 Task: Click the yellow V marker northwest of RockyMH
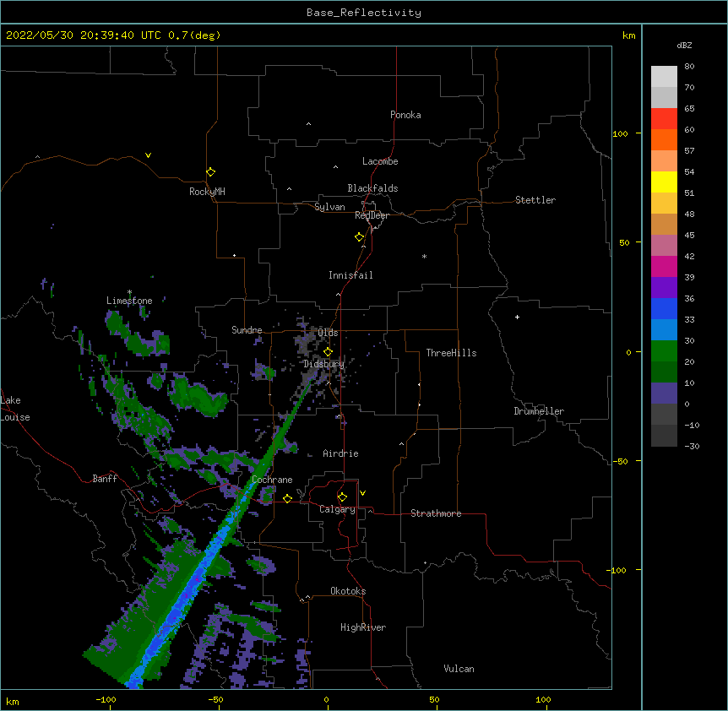[148, 155]
